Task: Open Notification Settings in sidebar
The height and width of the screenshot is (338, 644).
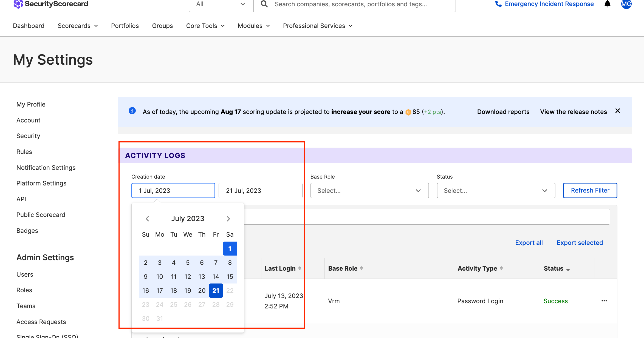Action: [46, 168]
